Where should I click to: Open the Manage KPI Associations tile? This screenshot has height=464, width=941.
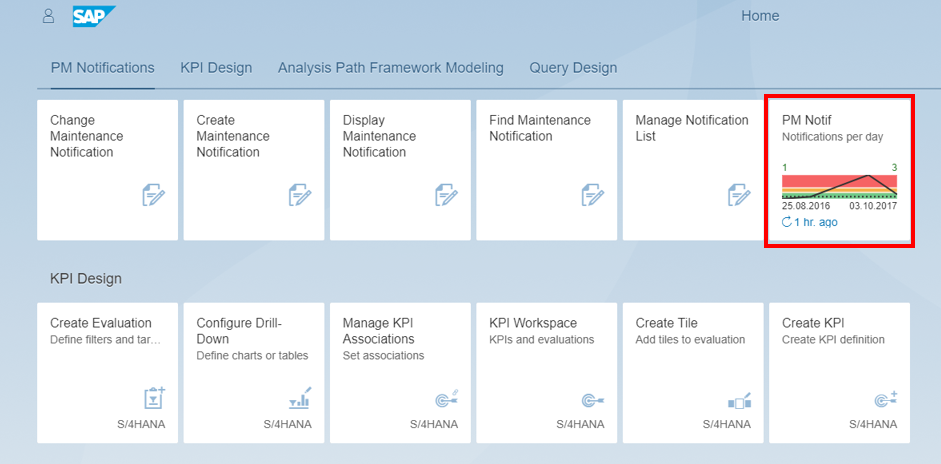(400, 373)
